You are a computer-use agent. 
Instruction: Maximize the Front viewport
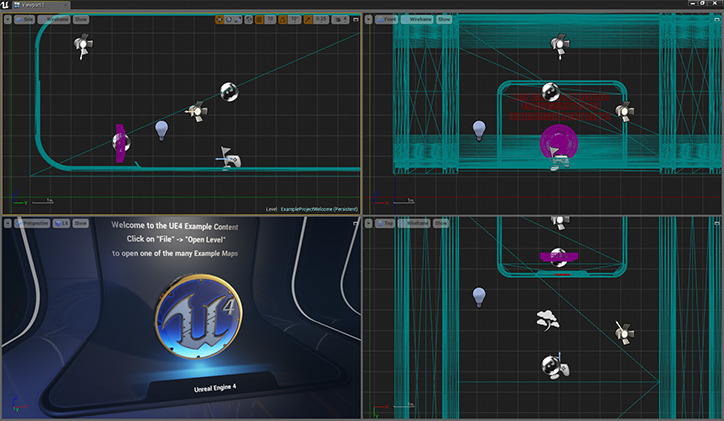point(717,19)
